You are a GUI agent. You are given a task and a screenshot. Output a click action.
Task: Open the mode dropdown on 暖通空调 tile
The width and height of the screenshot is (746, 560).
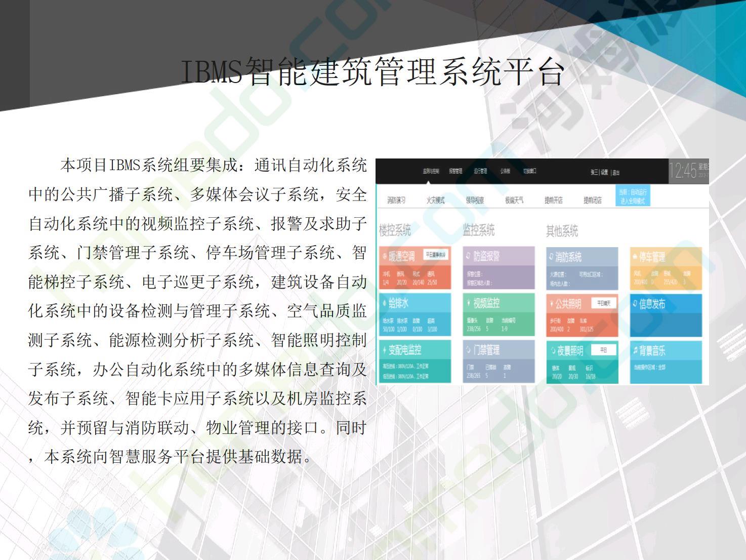point(436,255)
